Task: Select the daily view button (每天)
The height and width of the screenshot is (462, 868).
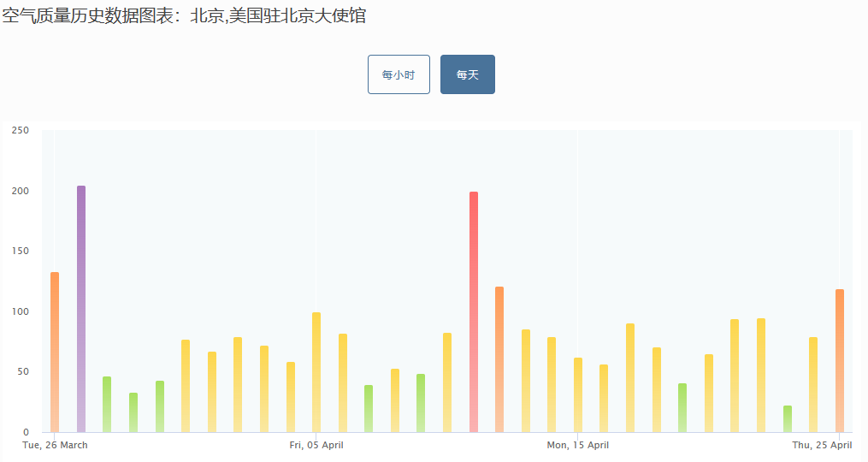Action: click(x=468, y=74)
